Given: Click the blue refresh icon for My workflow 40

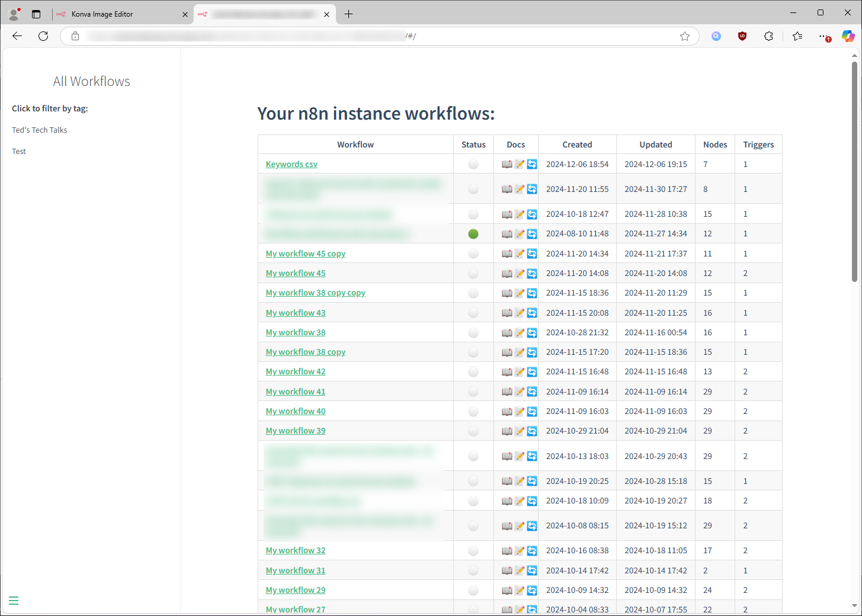Looking at the screenshot, I should [532, 411].
